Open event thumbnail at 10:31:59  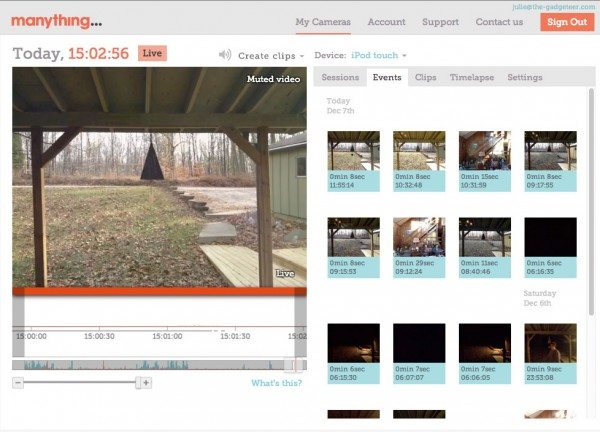click(485, 161)
